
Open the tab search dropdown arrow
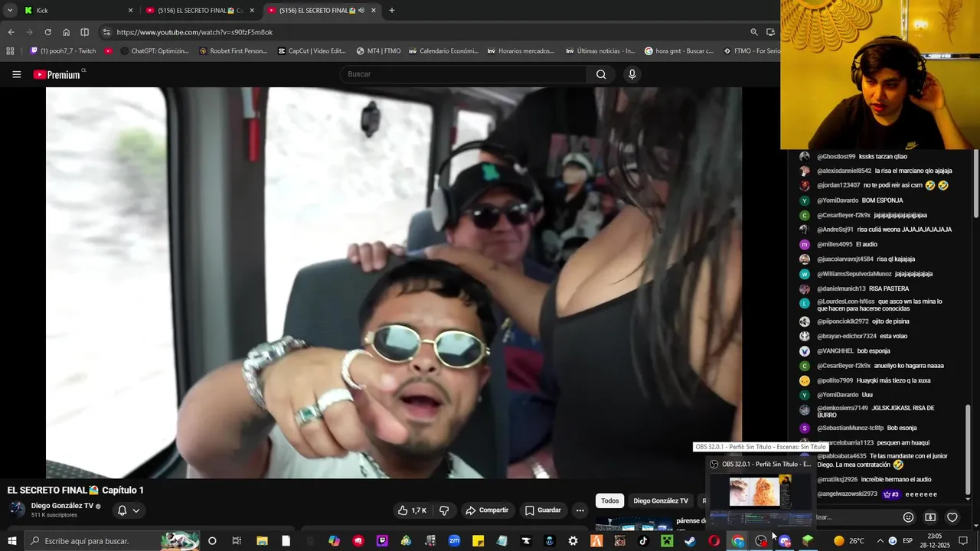[10, 11]
